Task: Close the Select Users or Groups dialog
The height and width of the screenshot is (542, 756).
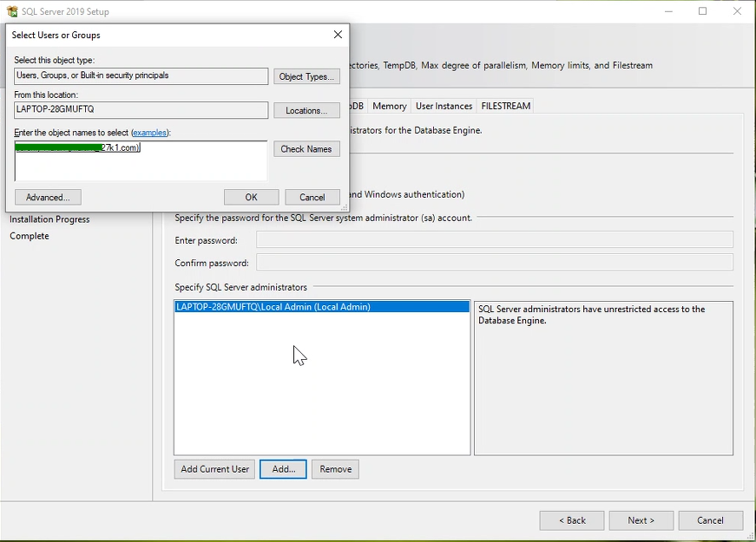Action: tap(338, 35)
